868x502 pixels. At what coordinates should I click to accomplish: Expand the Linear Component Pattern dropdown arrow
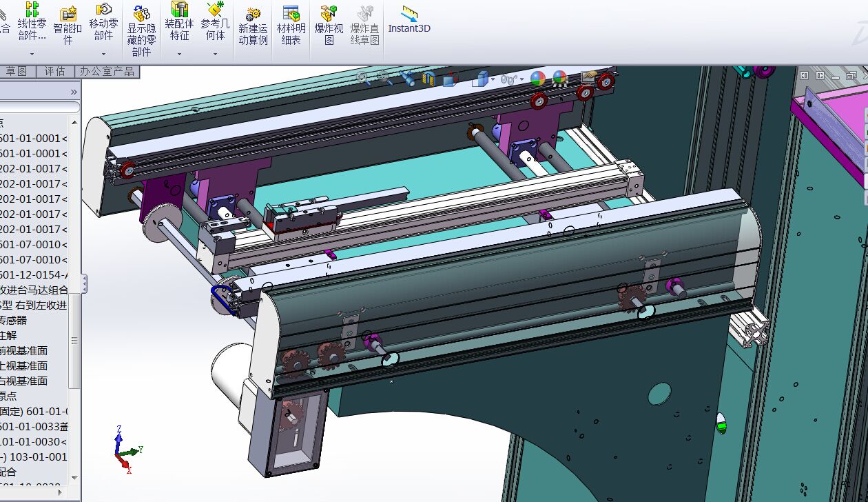(x=32, y=54)
